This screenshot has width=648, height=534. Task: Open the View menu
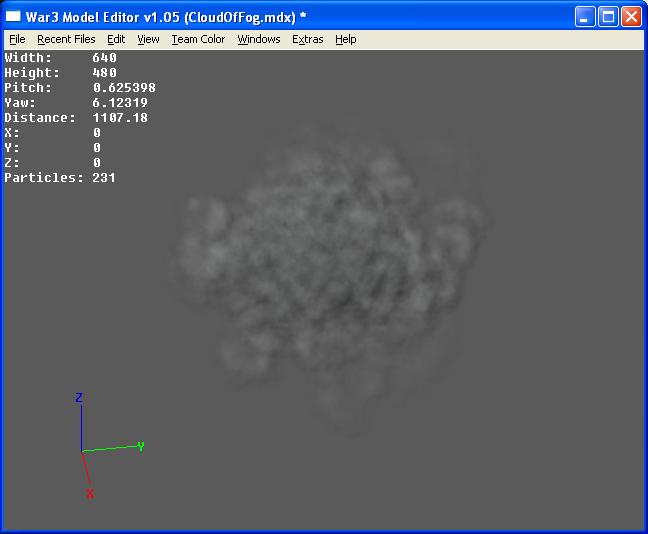pos(148,39)
